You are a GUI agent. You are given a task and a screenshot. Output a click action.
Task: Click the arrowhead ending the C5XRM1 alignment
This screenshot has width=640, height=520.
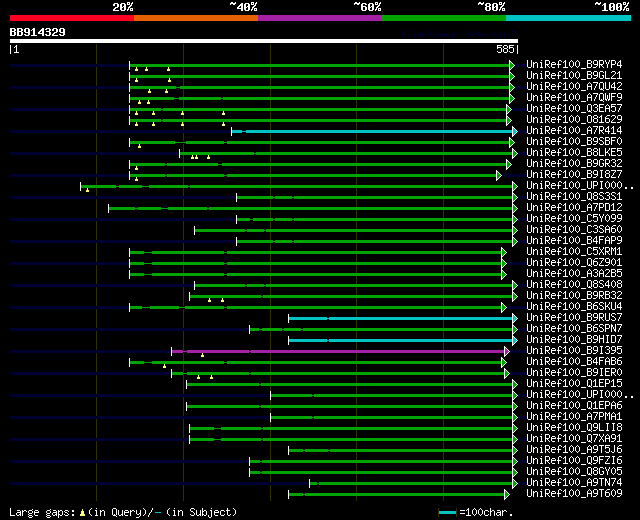point(504,253)
